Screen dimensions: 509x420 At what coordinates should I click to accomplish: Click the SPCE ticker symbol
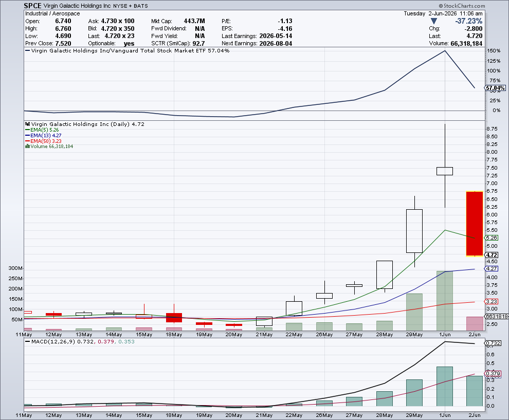[33, 6]
